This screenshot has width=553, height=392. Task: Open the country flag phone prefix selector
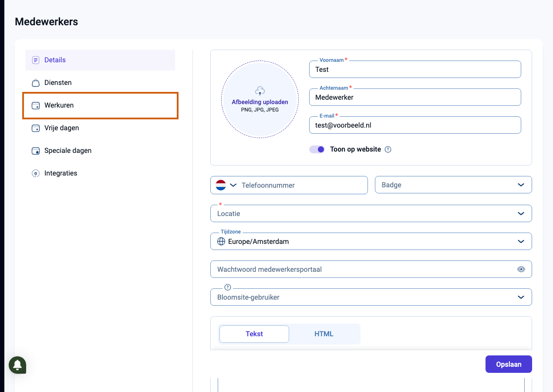[226, 185]
